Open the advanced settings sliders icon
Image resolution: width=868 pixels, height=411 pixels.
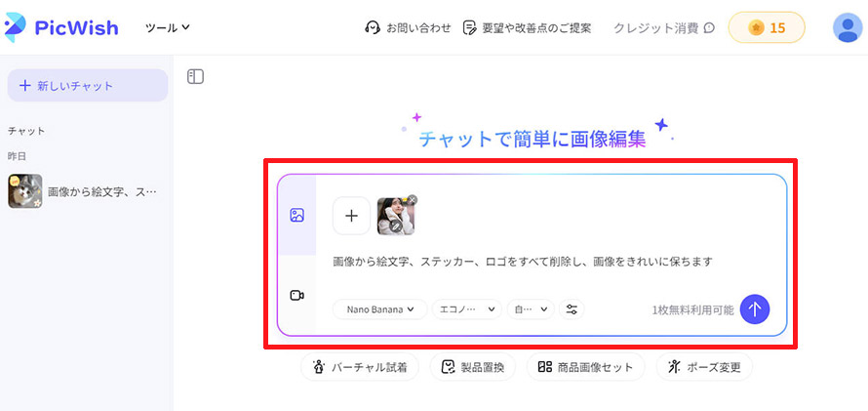click(572, 309)
